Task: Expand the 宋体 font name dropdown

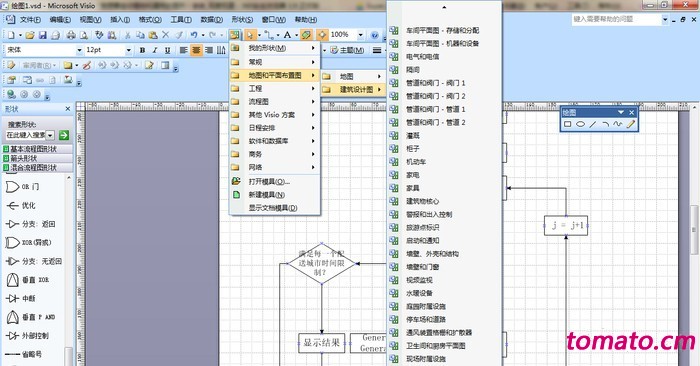Action: pos(79,50)
